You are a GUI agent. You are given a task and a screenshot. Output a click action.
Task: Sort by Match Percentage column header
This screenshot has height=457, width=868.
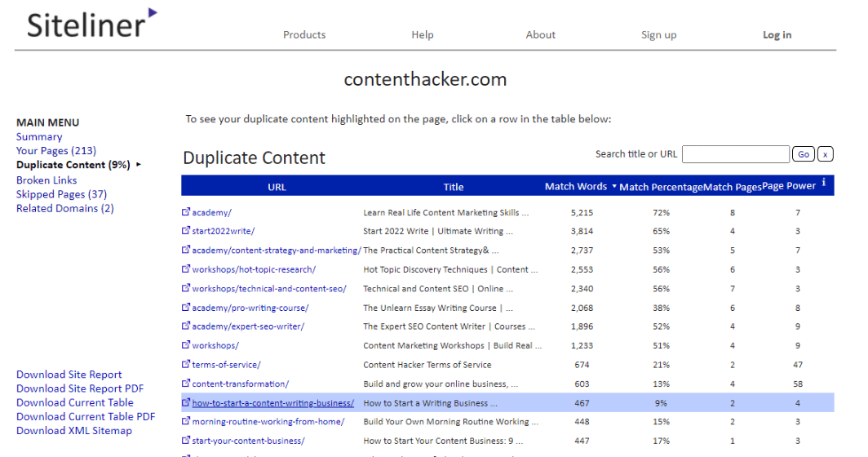(661, 187)
